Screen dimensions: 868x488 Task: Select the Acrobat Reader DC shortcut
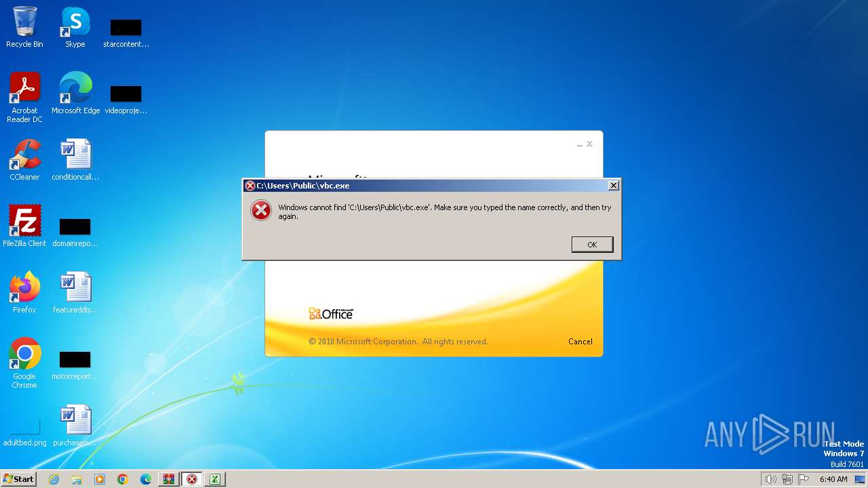[24, 98]
